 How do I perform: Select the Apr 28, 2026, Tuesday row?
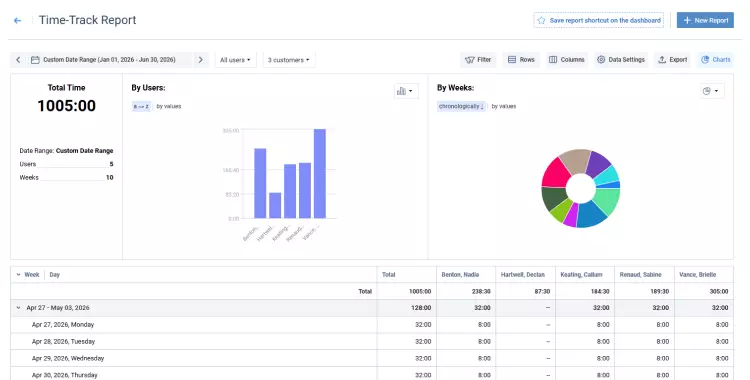[372, 342]
